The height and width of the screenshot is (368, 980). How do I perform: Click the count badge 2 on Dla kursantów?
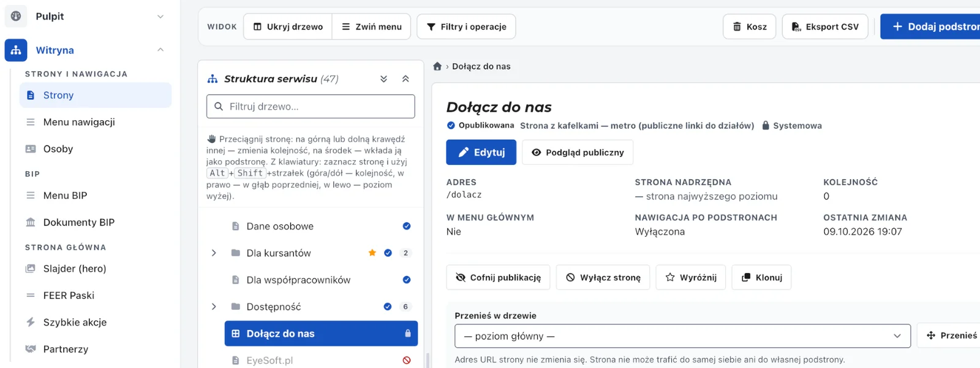[x=405, y=253]
